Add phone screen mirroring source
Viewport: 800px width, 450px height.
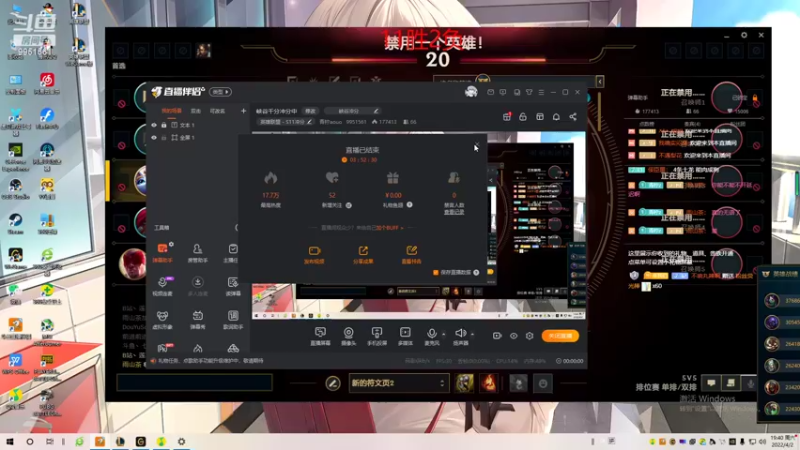[x=377, y=337]
